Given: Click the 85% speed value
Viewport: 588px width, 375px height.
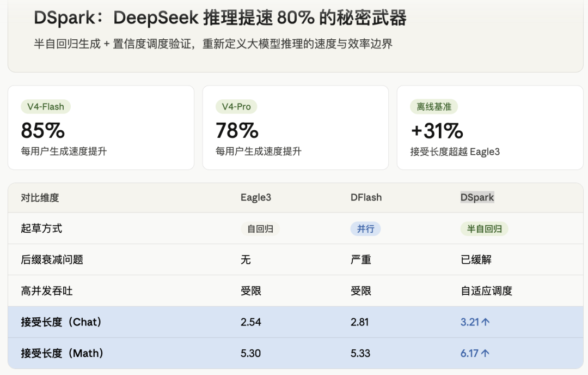Looking at the screenshot, I should 43,131.
